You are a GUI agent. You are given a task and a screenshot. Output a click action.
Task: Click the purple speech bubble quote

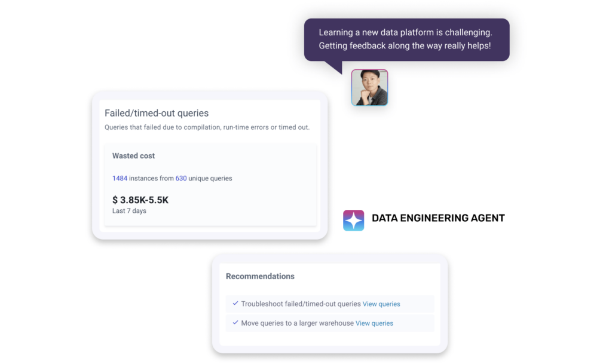pos(406,39)
